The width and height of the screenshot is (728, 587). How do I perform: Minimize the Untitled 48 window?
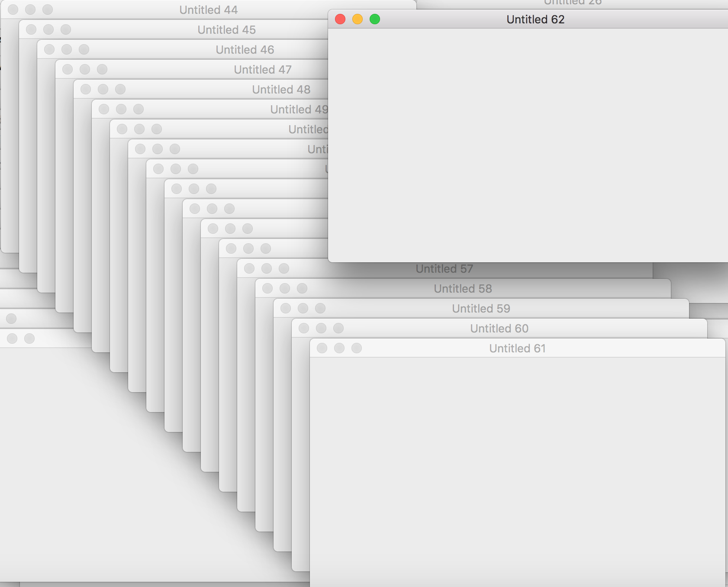tap(103, 89)
